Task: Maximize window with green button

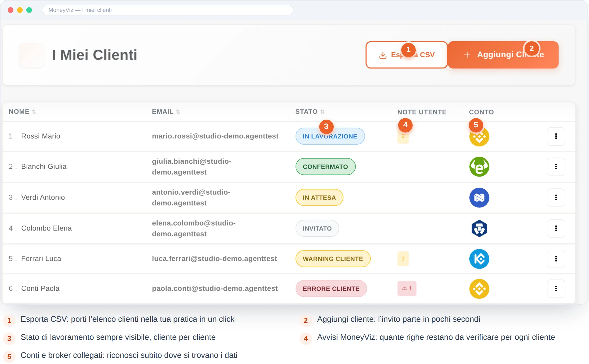Action: [x=29, y=10]
